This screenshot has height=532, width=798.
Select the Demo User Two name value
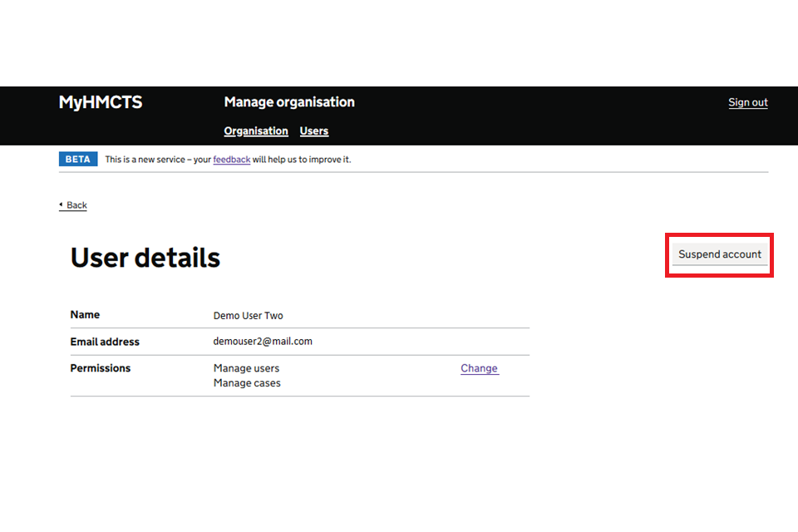tap(249, 316)
